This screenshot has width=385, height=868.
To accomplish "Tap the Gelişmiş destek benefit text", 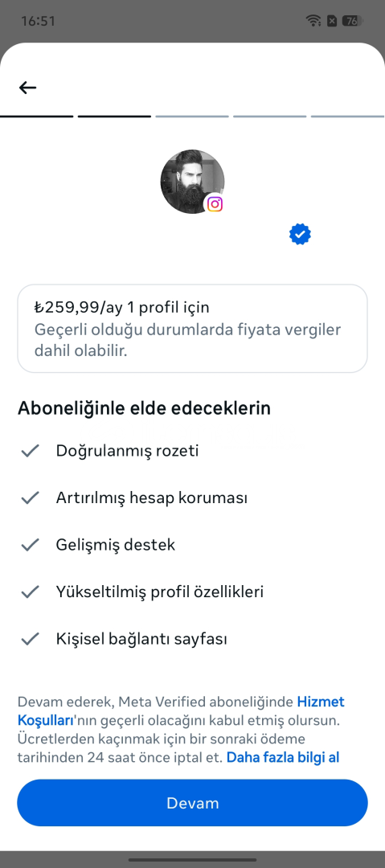I will tap(115, 545).
